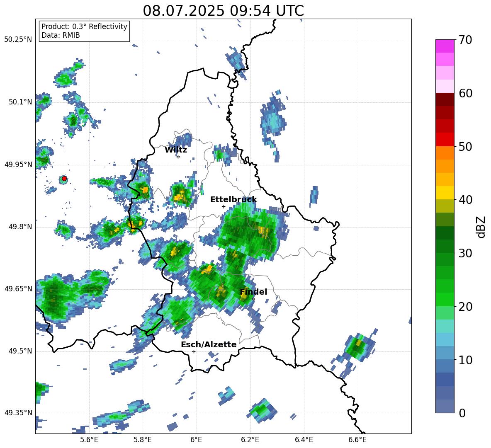Screen dimensions: 491x448
Task: Click the dBZ colorbar axis label
Action: coord(481,227)
